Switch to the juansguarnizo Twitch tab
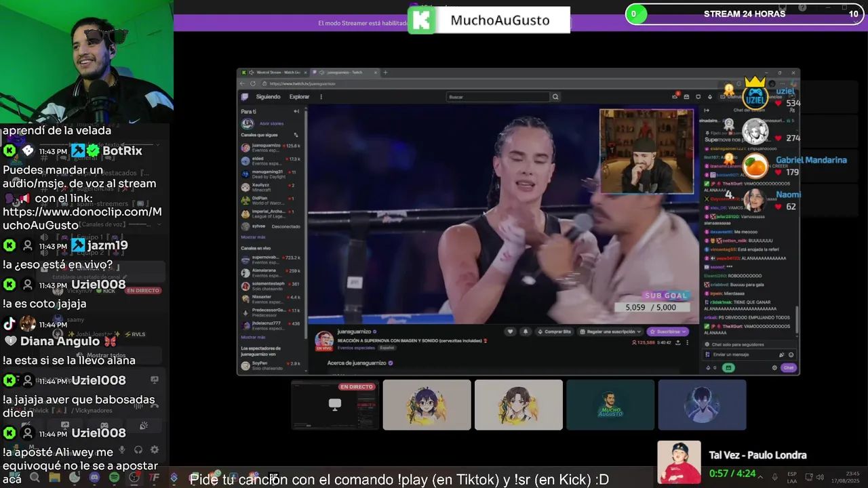Viewport: 868px width, 488px height. pyautogui.click(x=345, y=73)
